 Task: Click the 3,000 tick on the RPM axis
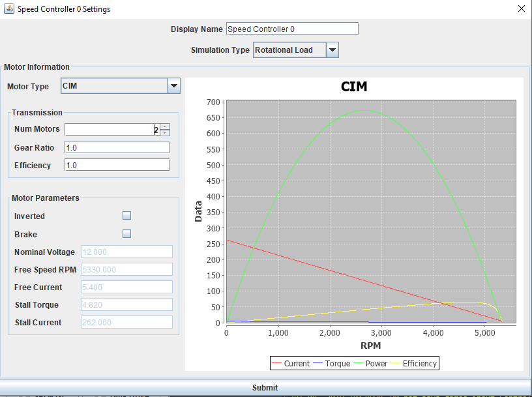[x=381, y=333]
